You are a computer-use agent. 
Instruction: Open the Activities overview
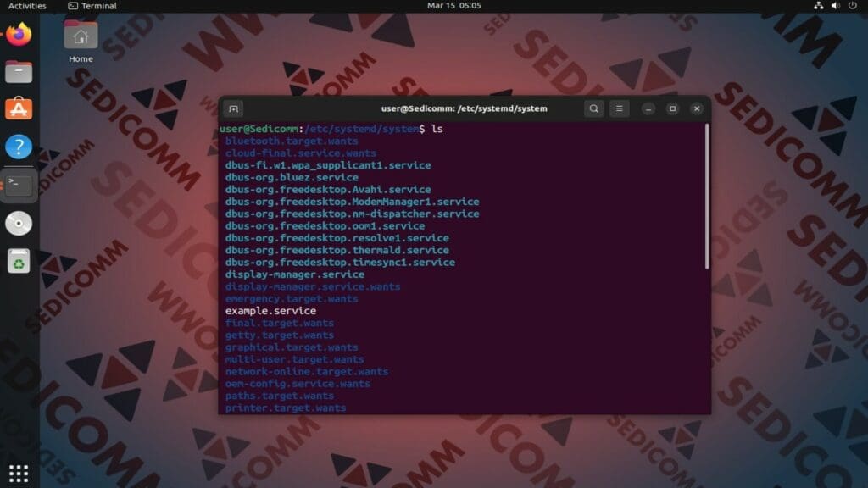point(27,6)
